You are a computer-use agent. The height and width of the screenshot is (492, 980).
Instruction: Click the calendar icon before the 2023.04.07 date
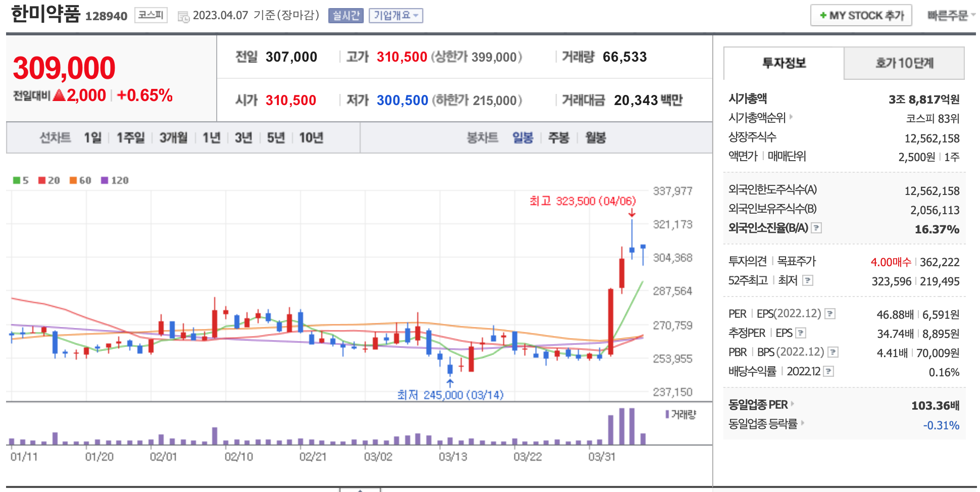(x=183, y=16)
